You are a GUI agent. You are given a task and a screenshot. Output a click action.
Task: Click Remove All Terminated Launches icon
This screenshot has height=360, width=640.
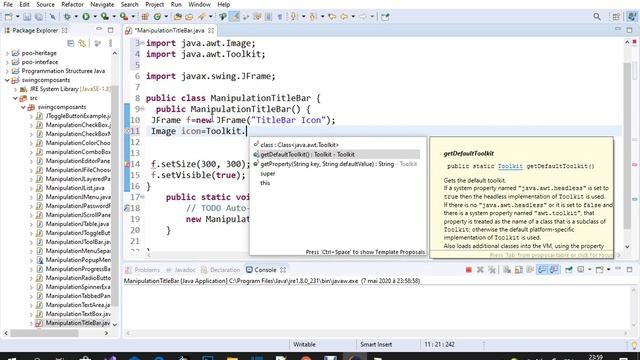point(492,270)
